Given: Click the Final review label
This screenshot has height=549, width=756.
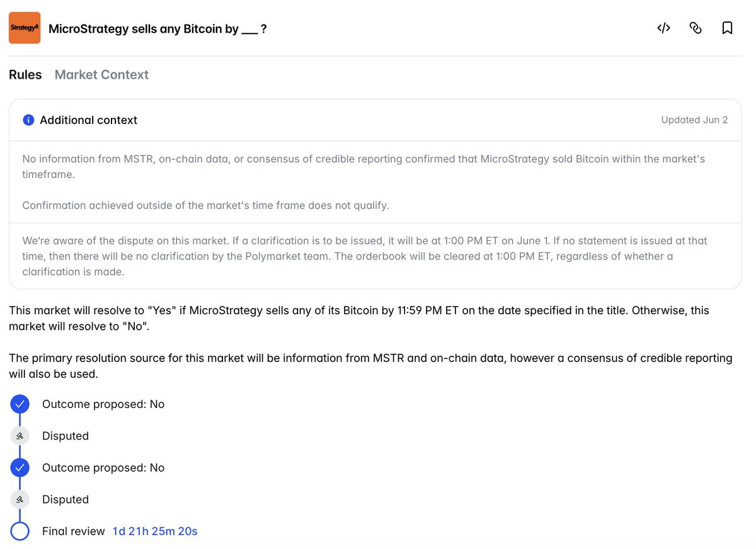Looking at the screenshot, I should coord(73,531).
